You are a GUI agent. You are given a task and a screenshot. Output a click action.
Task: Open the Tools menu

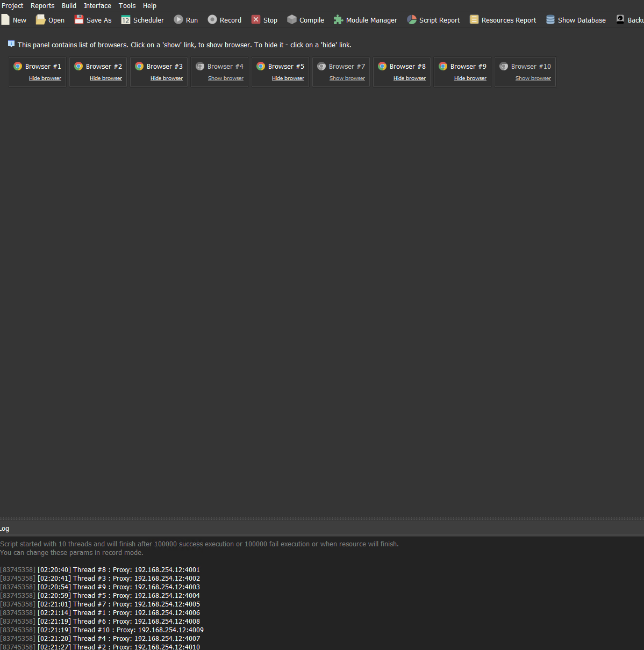coord(127,6)
